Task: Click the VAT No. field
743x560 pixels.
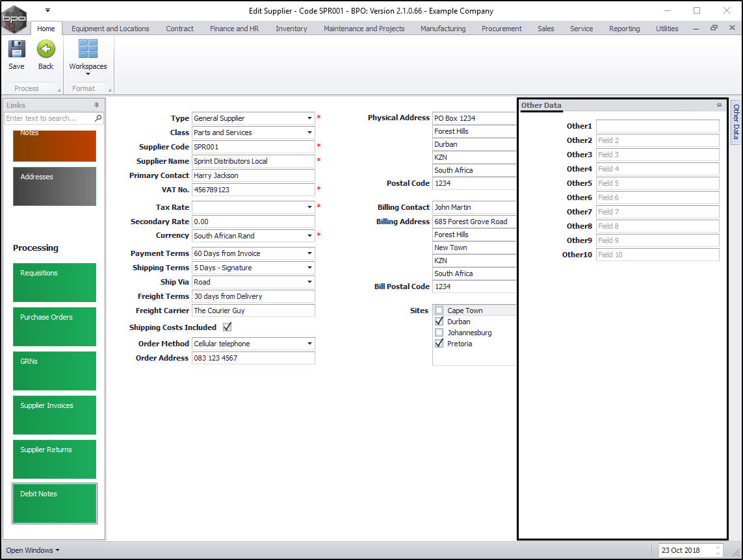Action: click(253, 189)
